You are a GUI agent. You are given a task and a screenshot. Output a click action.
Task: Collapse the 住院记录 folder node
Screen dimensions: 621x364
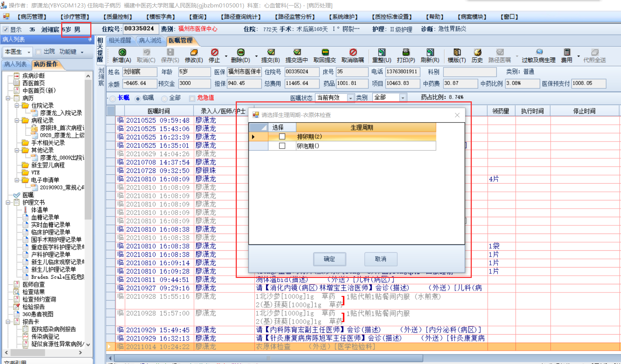(x=17, y=106)
